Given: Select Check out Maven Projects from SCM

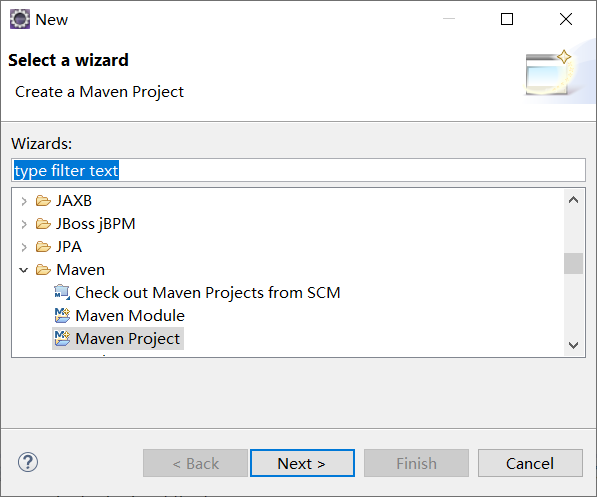Looking at the screenshot, I should click(x=208, y=293).
